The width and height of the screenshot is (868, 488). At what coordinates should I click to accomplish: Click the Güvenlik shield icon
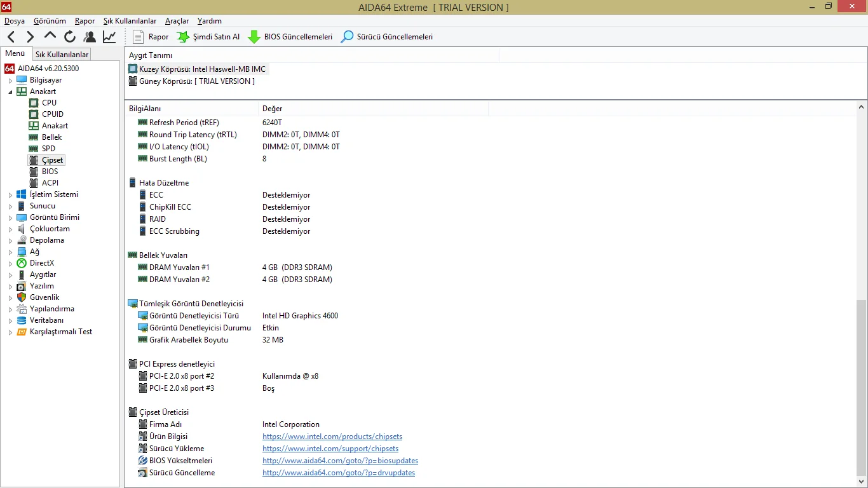[x=22, y=297]
